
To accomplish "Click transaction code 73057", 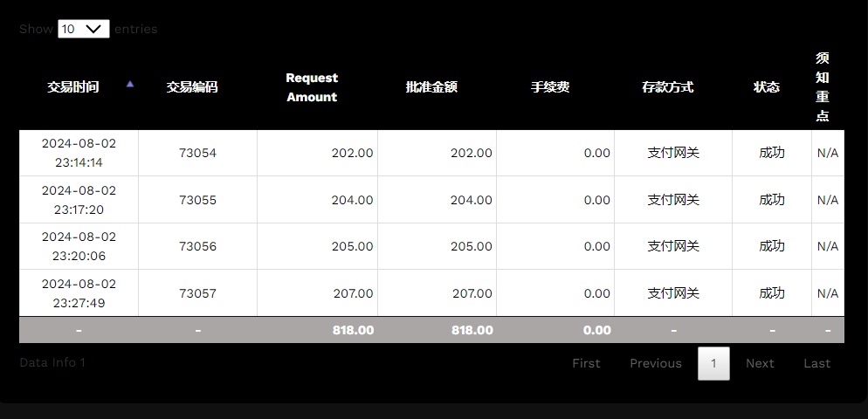I will [x=197, y=293].
